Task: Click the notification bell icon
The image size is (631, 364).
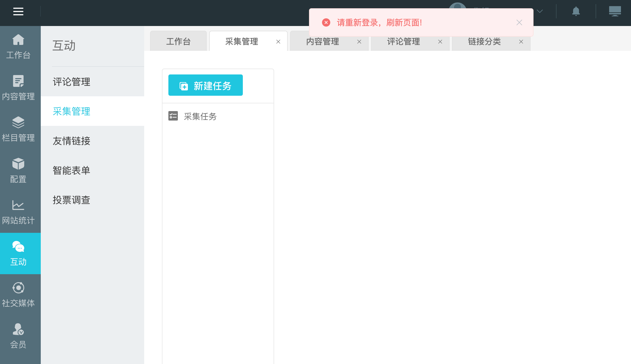Action: point(576,12)
